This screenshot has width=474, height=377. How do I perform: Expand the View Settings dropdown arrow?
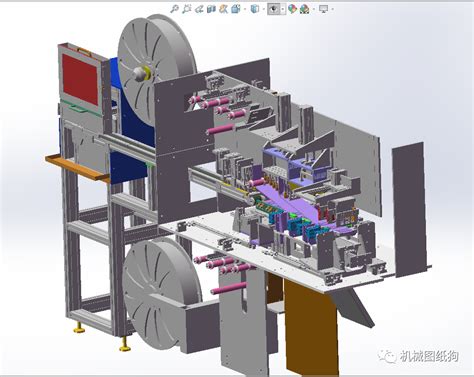tap(332, 9)
